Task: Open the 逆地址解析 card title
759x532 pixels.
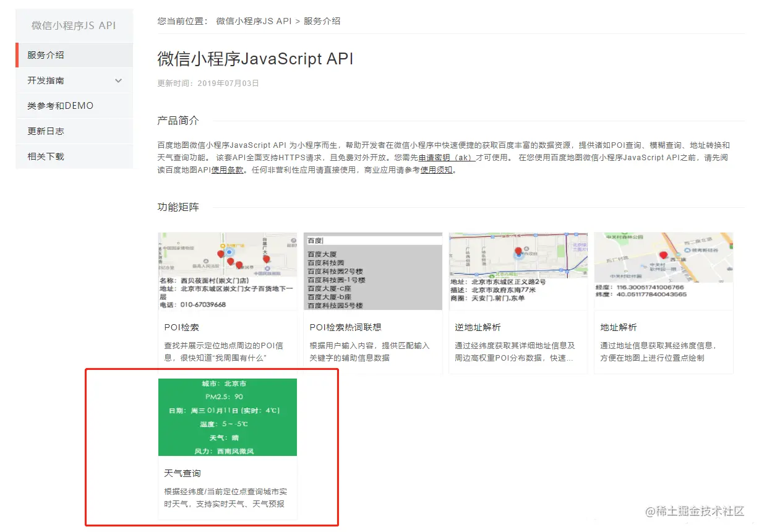Action: tap(478, 327)
